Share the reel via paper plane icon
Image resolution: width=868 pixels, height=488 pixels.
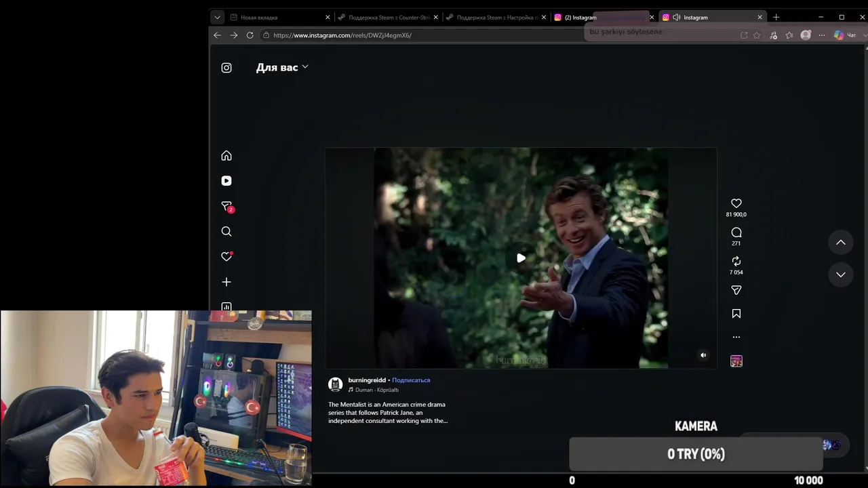click(736, 290)
